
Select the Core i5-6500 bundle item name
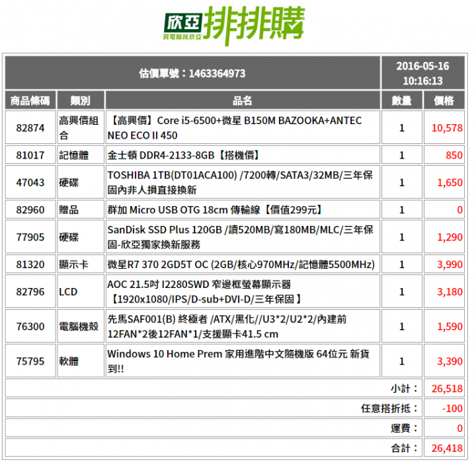tap(235, 127)
